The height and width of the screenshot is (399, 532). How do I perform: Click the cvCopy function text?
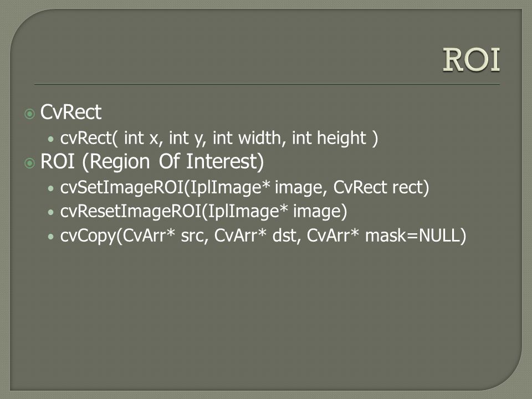coord(88,236)
